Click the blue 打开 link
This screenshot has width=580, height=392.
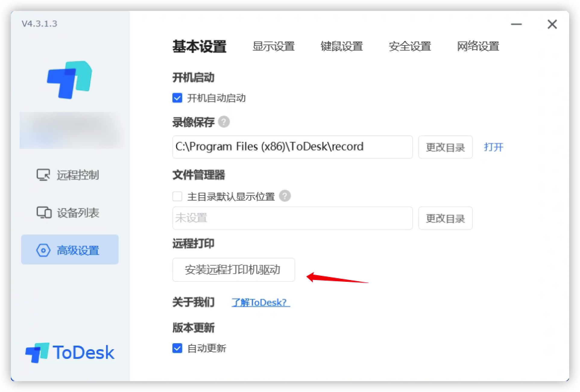493,147
